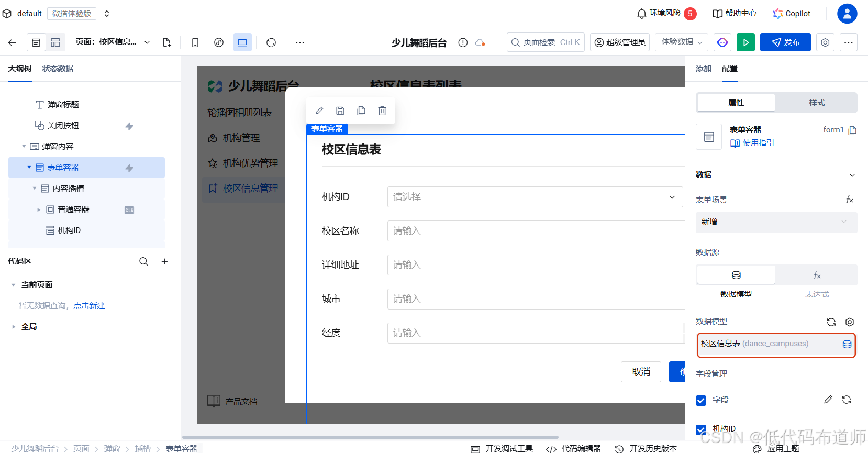The height and width of the screenshot is (453, 868).
Task: Open the default environment switcher arrows
Action: click(107, 14)
